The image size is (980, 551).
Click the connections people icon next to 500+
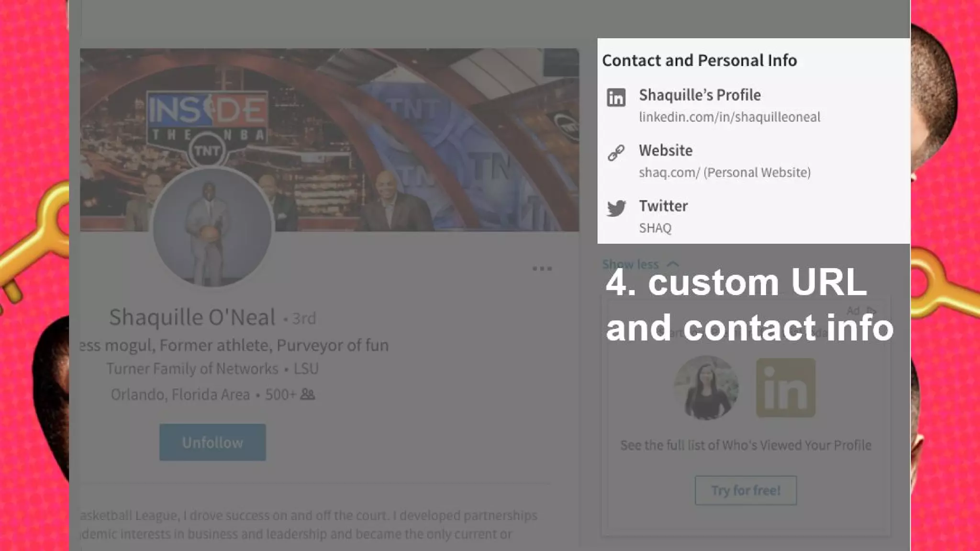(308, 395)
